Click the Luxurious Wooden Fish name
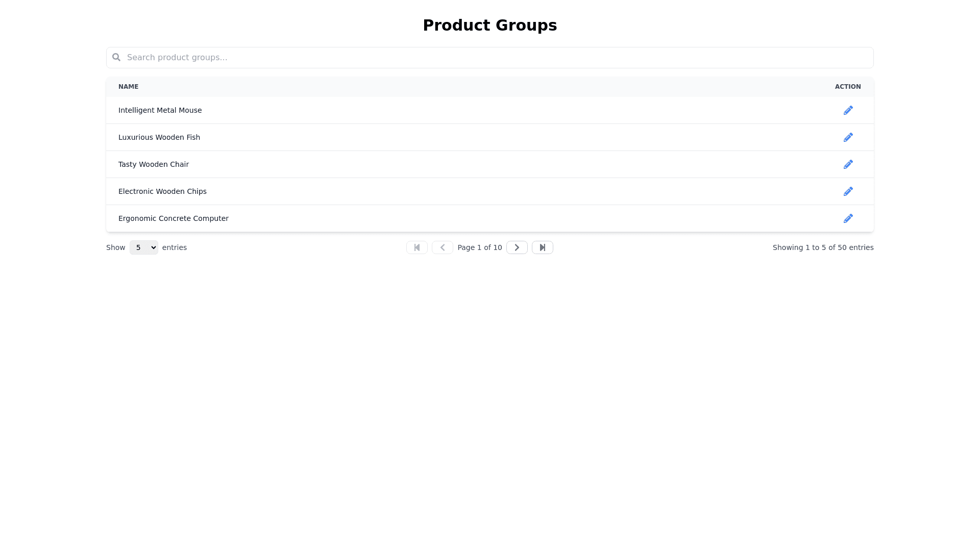This screenshot has width=980, height=551. click(159, 137)
